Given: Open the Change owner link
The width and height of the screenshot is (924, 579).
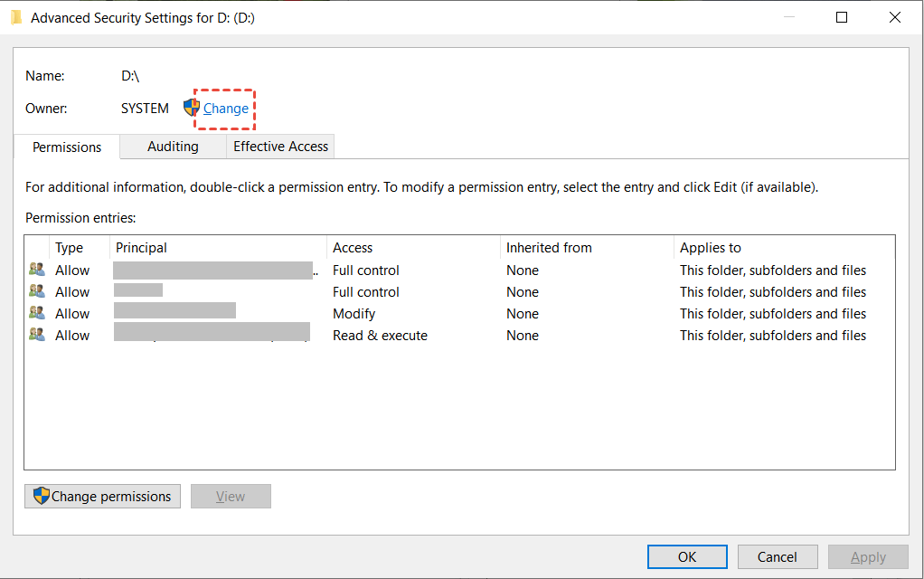Looking at the screenshot, I should coord(226,109).
